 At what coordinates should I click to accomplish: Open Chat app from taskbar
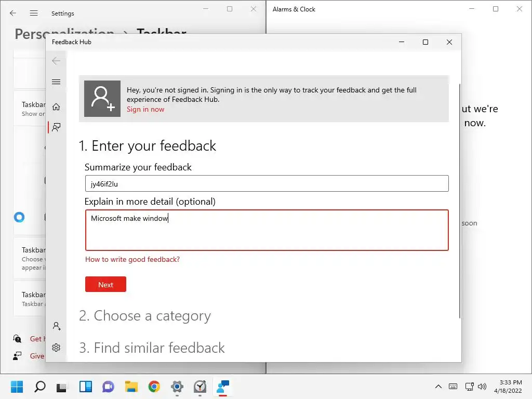(x=108, y=387)
